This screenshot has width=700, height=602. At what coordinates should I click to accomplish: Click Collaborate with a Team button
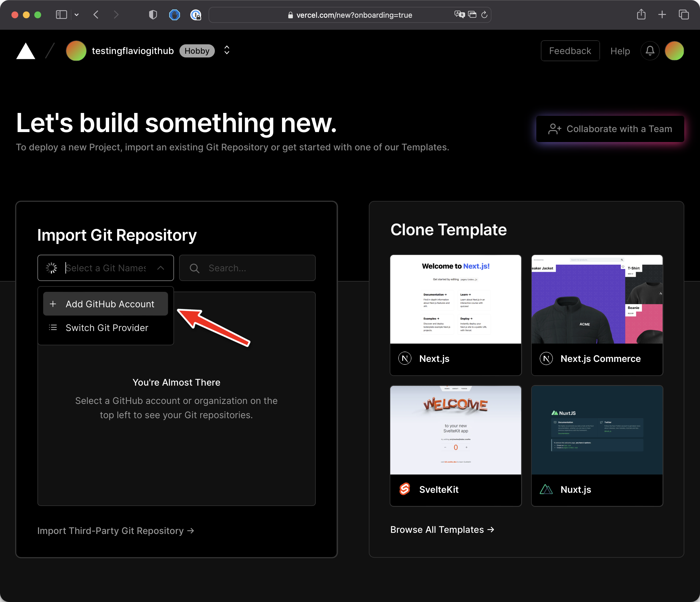coord(610,129)
